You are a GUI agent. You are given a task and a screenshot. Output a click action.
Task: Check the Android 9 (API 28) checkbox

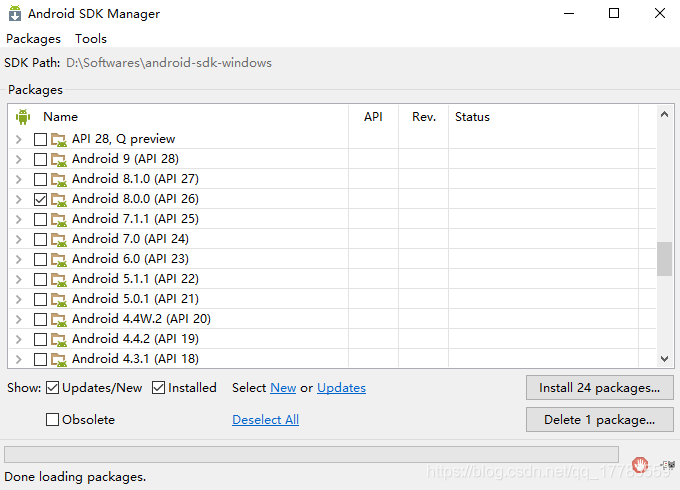click(x=40, y=159)
